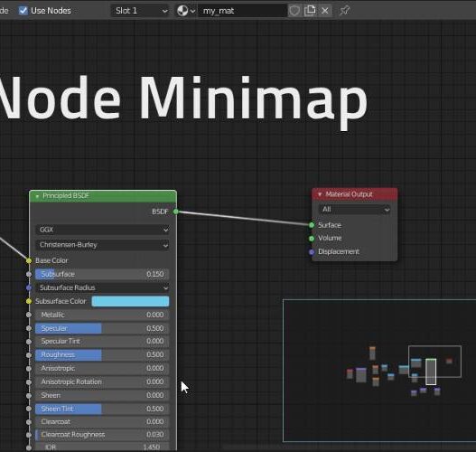Click the Subsurface input socket
The width and height of the screenshot is (476, 452).
tap(29, 274)
